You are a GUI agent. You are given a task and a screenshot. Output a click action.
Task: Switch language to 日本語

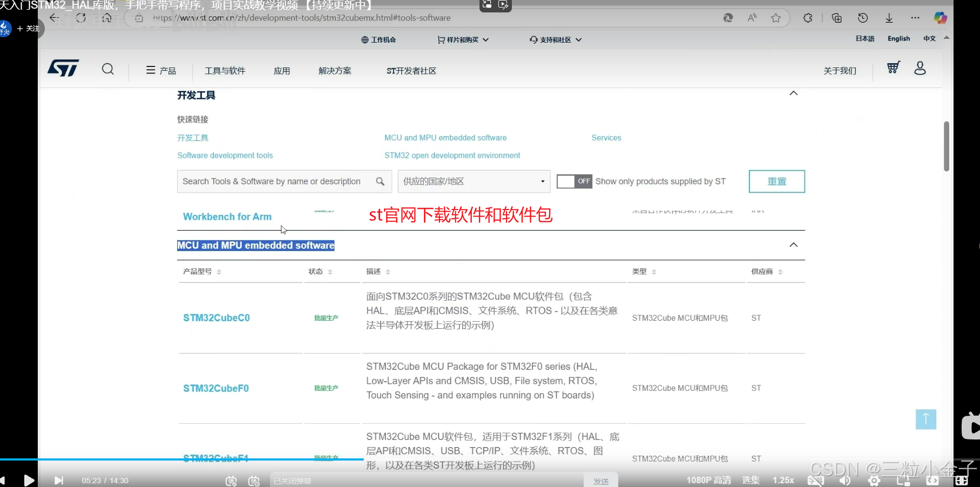tap(865, 38)
